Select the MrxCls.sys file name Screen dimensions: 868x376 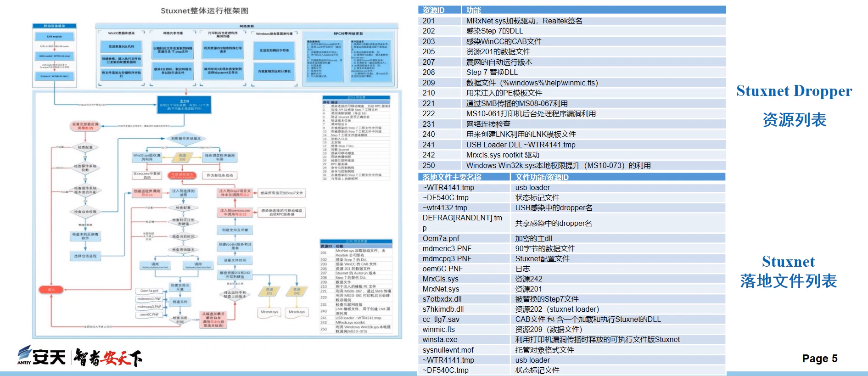pos(440,279)
